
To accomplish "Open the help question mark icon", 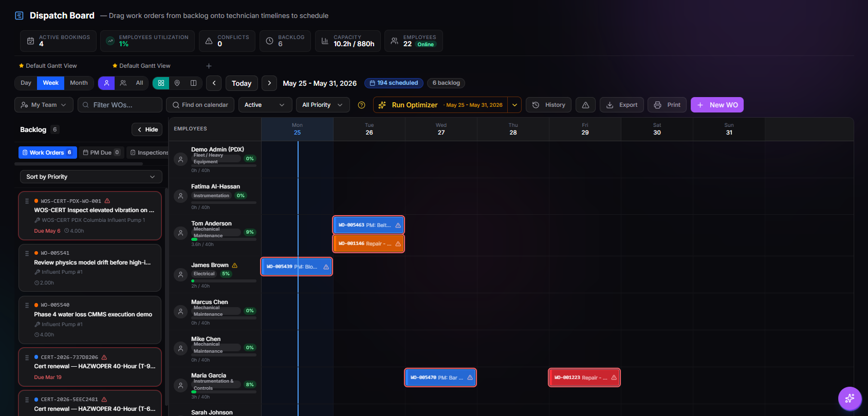I will click(361, 105).
